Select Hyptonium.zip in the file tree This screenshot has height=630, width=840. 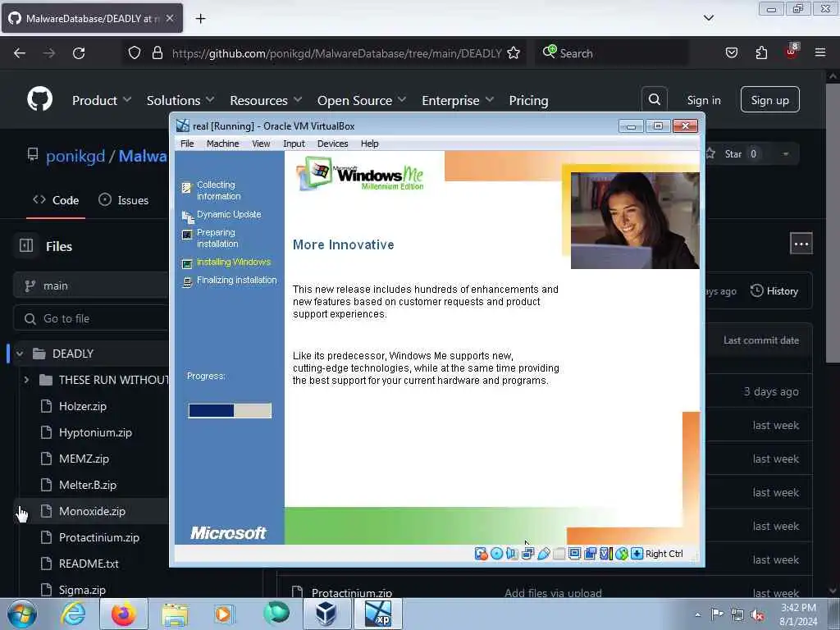tap(94, 432)
